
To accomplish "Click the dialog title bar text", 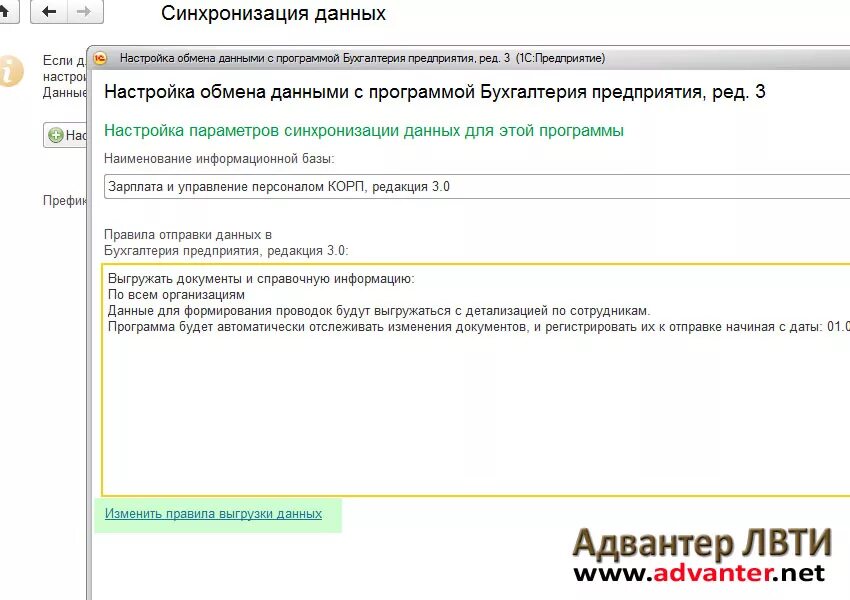I will pos(362,58).
